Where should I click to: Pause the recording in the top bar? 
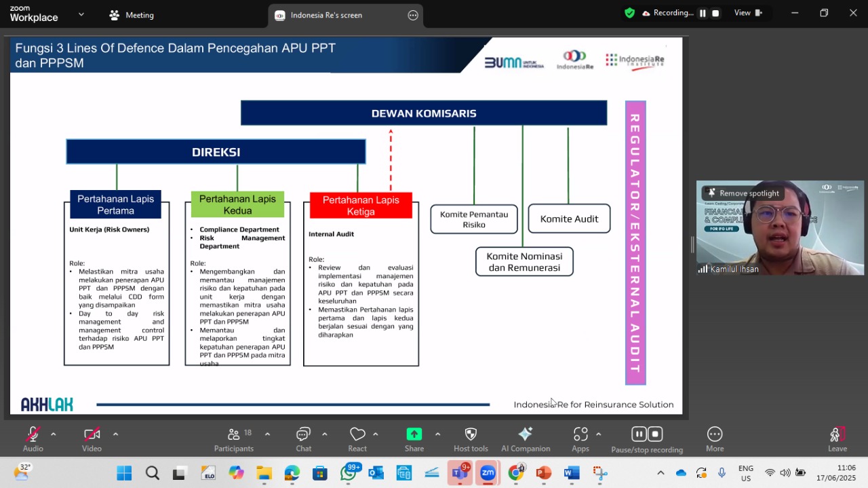(x=703, y=13)
